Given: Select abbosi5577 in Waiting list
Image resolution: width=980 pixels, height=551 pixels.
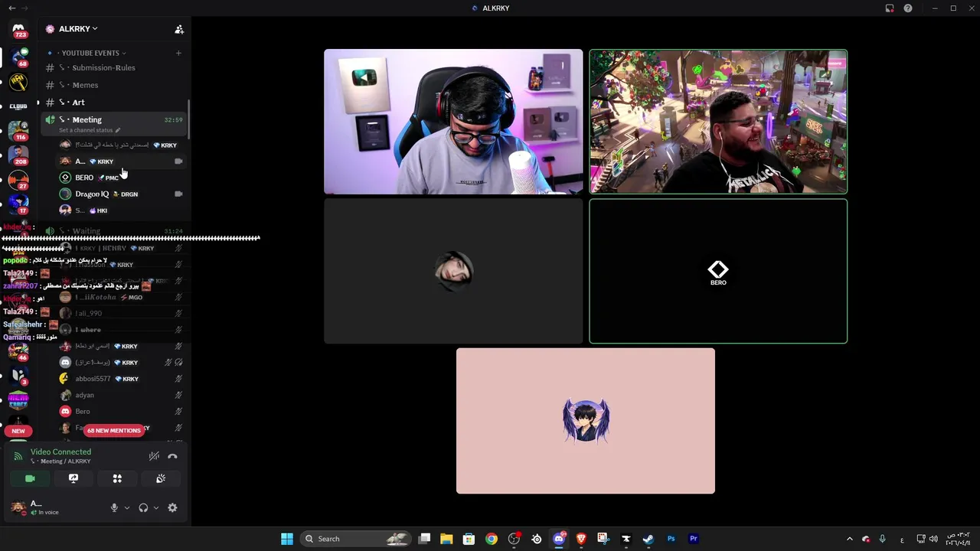Looking at the screenshot, I should 121,379.
